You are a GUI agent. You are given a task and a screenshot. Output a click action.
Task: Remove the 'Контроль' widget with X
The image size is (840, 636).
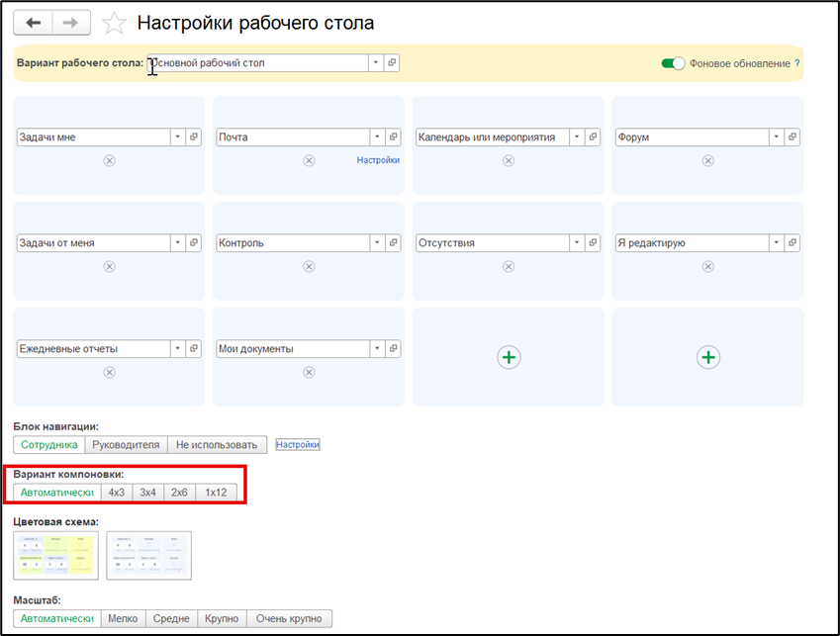(x=309, y=267)
